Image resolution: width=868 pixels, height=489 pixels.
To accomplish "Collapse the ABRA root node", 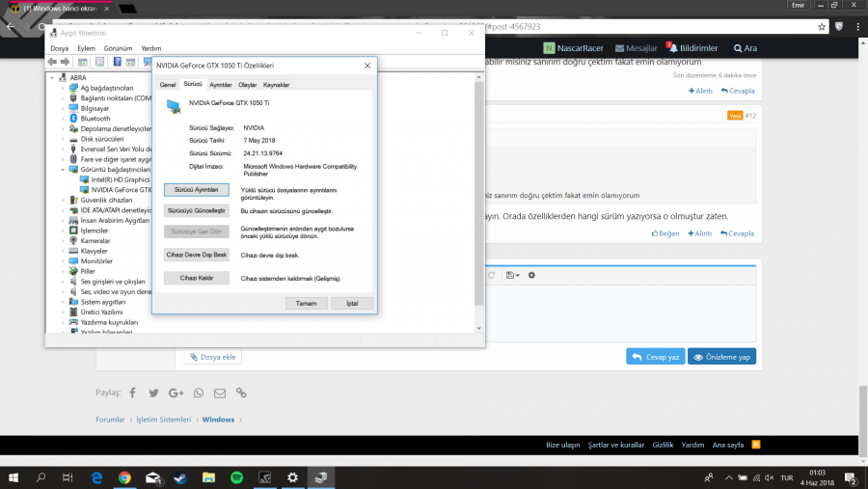I will [53, 77].
